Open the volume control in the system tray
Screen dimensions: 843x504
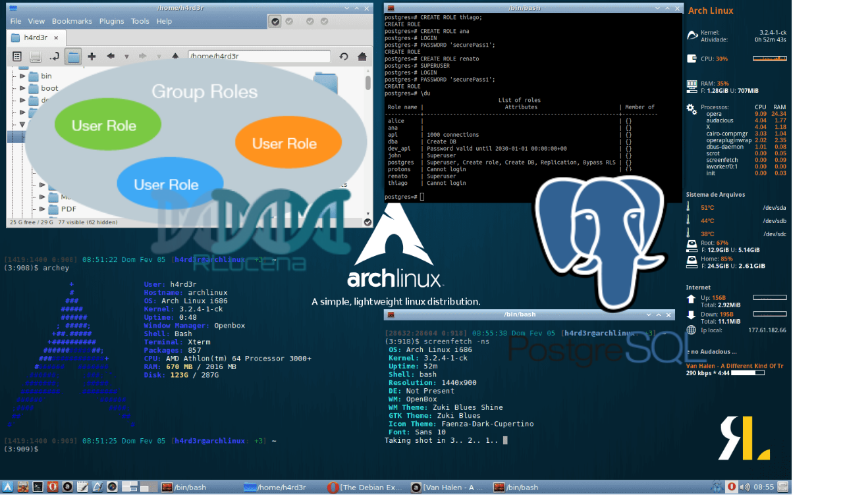[744, 487]
